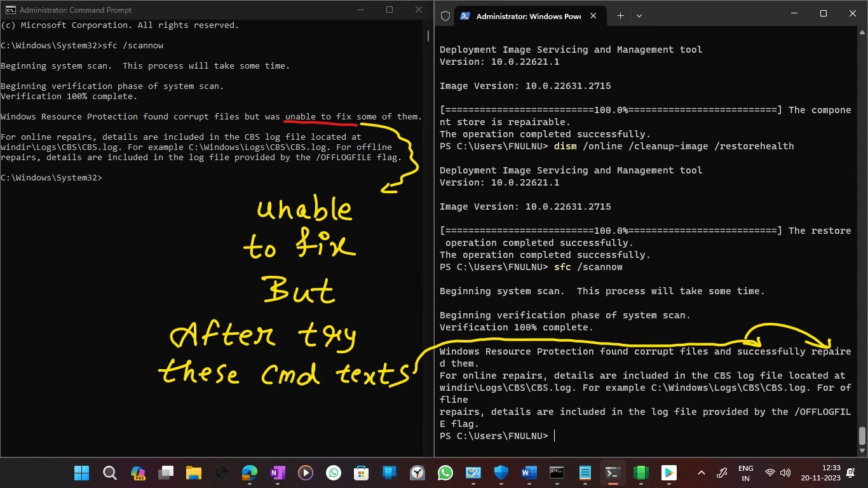Open OneNote from the taskbar

pos(277,473)
